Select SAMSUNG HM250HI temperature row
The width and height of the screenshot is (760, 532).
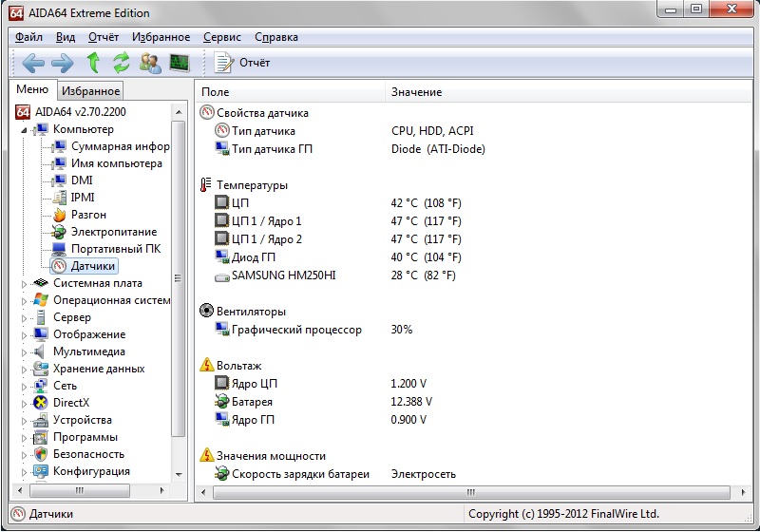click(x=473, y=275)
